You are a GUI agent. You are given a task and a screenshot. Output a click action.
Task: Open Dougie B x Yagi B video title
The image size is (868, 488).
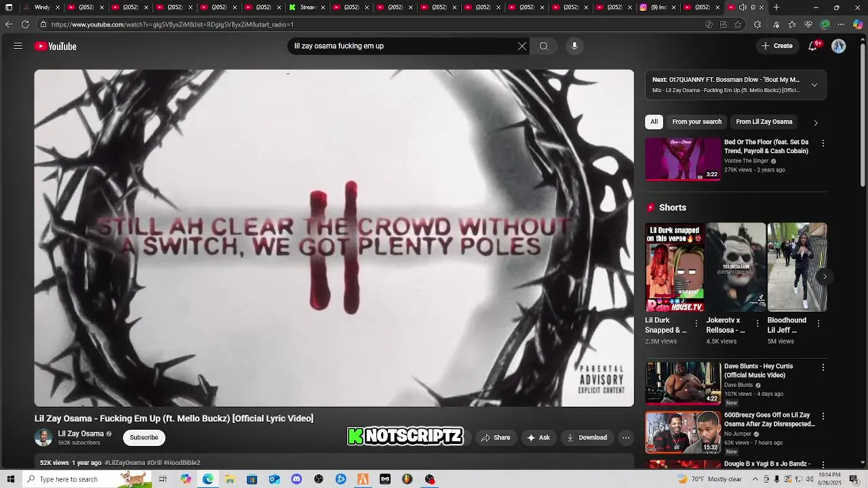tap(767, 464)
